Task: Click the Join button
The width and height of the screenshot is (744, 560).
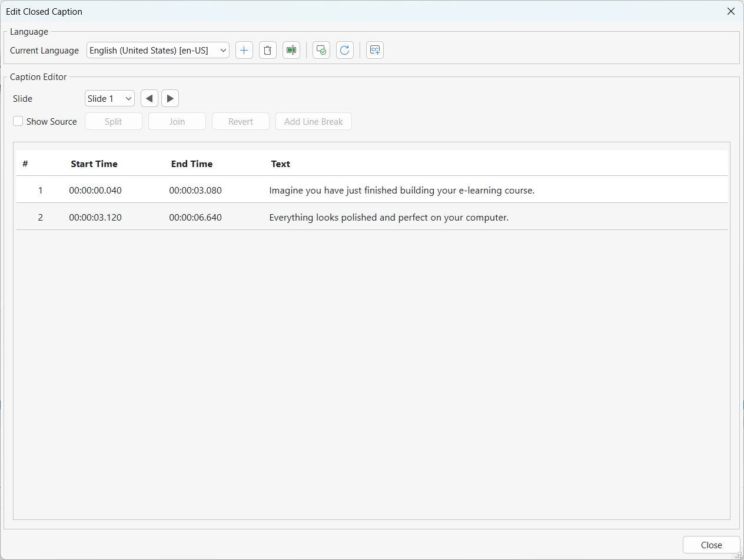Action: pos(177,121)
